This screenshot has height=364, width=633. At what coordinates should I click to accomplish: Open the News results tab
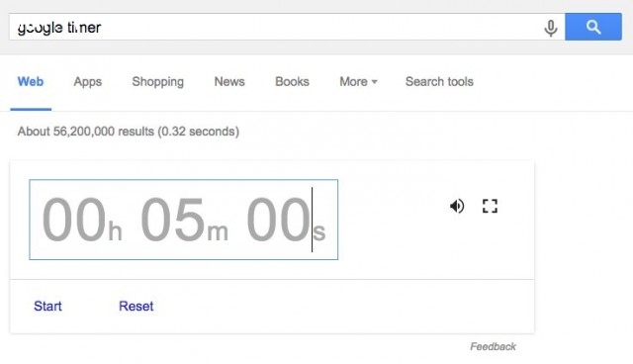pos(229,81)
